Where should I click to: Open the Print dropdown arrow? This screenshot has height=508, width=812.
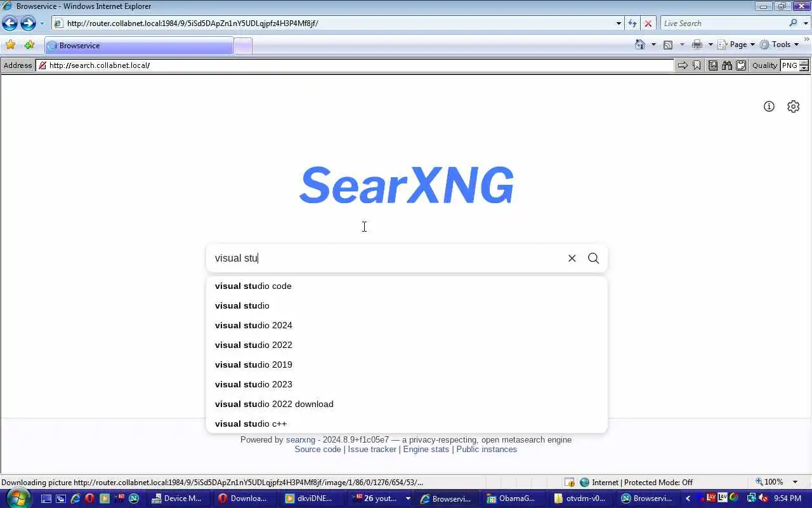click(710, 44)
